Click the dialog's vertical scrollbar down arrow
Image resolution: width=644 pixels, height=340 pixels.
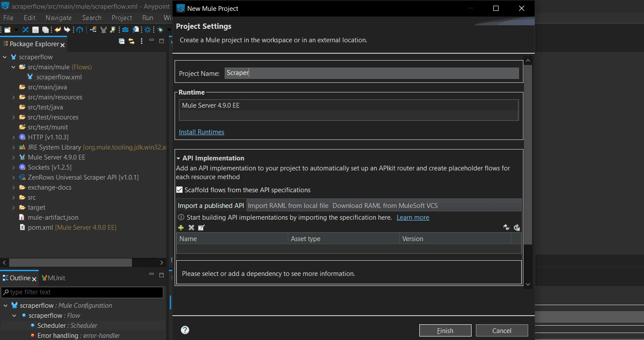click(x=528, y=284)
